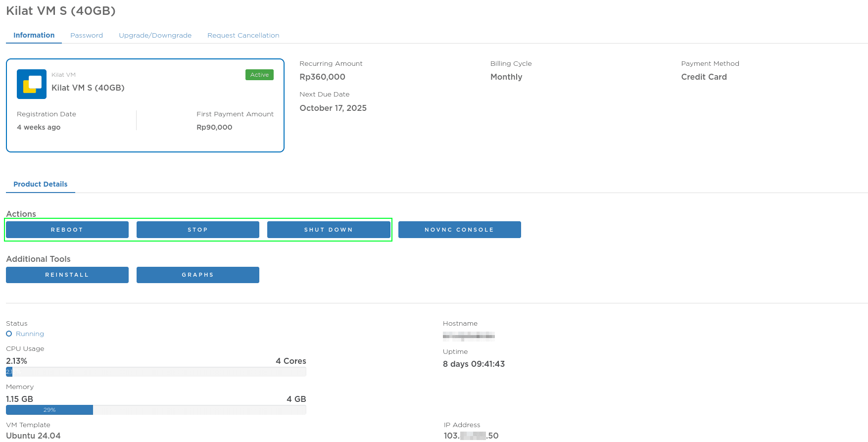This screenshot has width=868, height=442.
Task: Go to the Upgrade/Downgrade tab
Action: click(155, 35)
